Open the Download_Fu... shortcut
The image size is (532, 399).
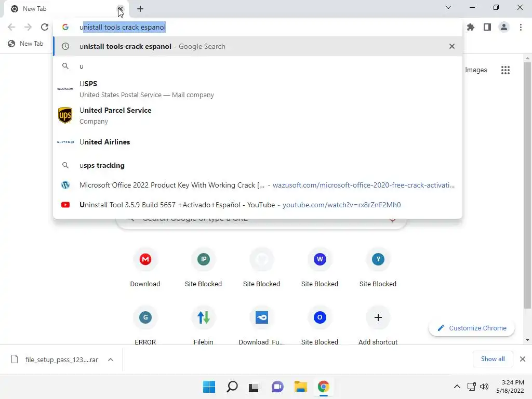[262, 326]
